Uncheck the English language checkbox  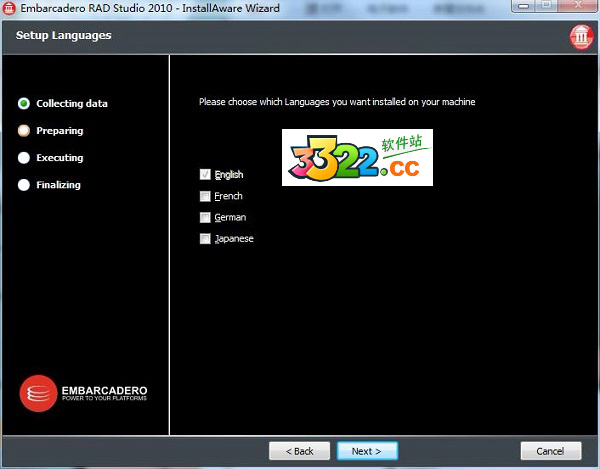pyautogui.click(x=205, y=174)
